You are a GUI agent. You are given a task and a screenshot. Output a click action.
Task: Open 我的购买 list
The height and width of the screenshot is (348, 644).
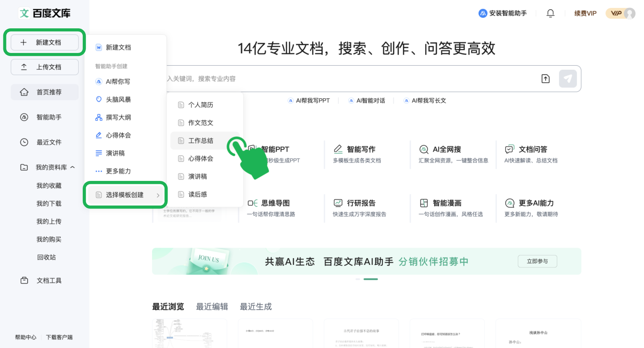pyautogui.click(x=49, y=239)
